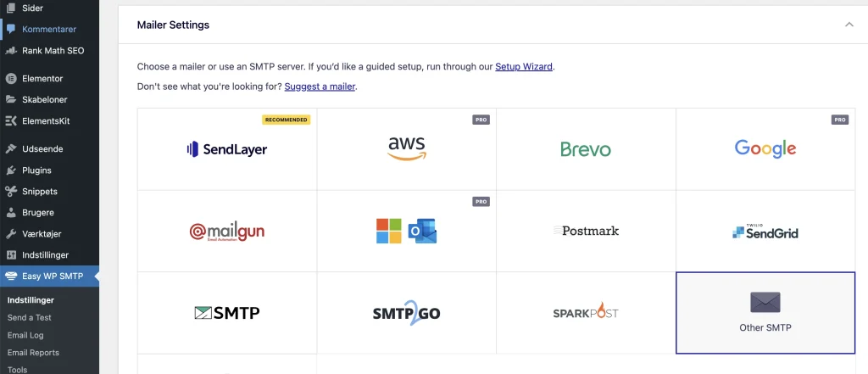Viewport: 868px width, 374px height.
Task: Select the Postmark mailer option
Action: (587, 231)
